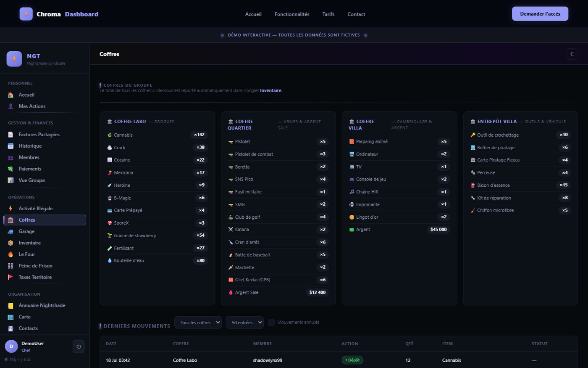Select the Coffres sidebar item
Viewport: 588px width, 368px height.
[45, 220]
